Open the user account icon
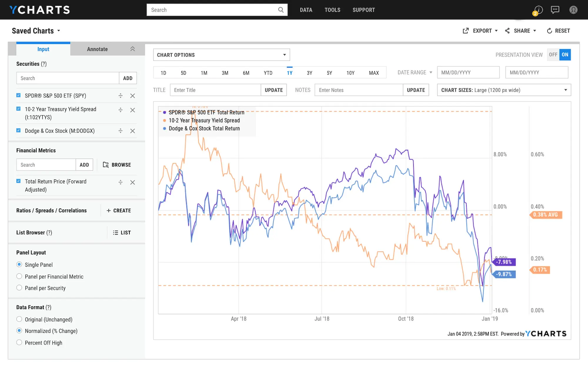Screen dimensions: 588x366 (573, 10)
